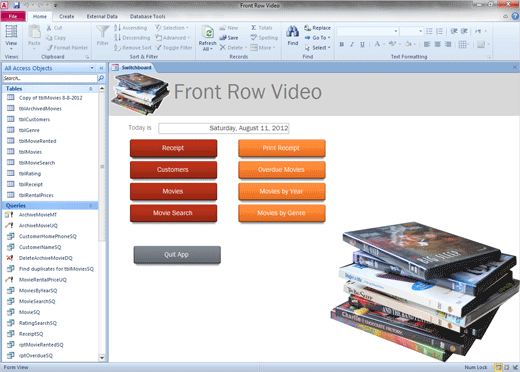Click the bulleted list icon
520x372 pixels.
[429, 31]
